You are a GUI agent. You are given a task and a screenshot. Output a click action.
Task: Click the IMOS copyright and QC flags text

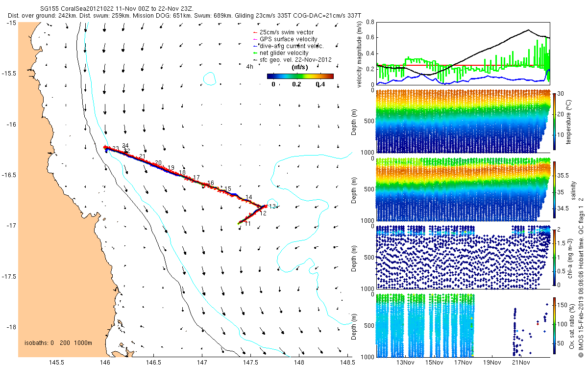[581, 277]
